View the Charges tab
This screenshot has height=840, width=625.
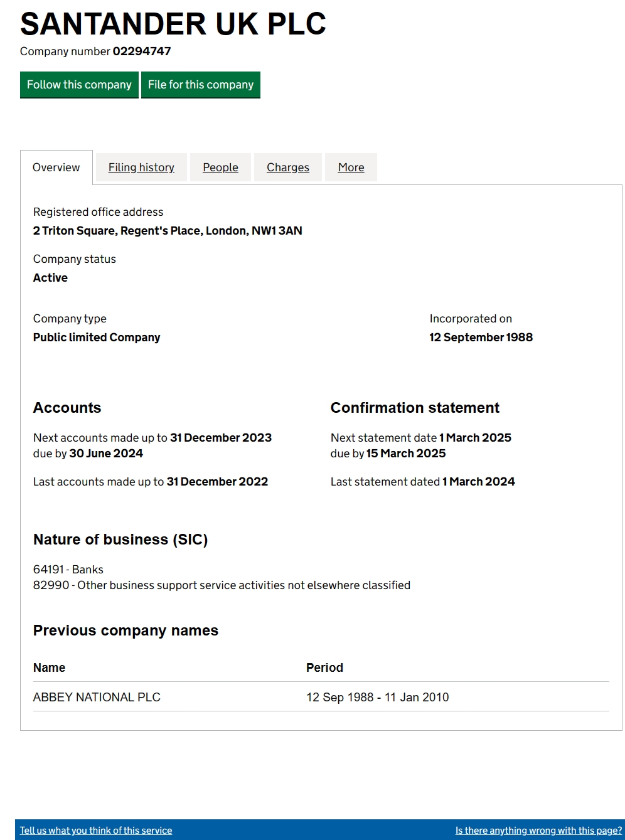pyautogui.click(x=288, y=167)
